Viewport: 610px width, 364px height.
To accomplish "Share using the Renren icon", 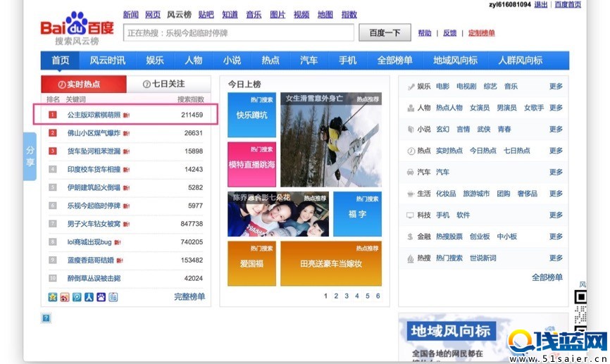I will click(89, 297).
